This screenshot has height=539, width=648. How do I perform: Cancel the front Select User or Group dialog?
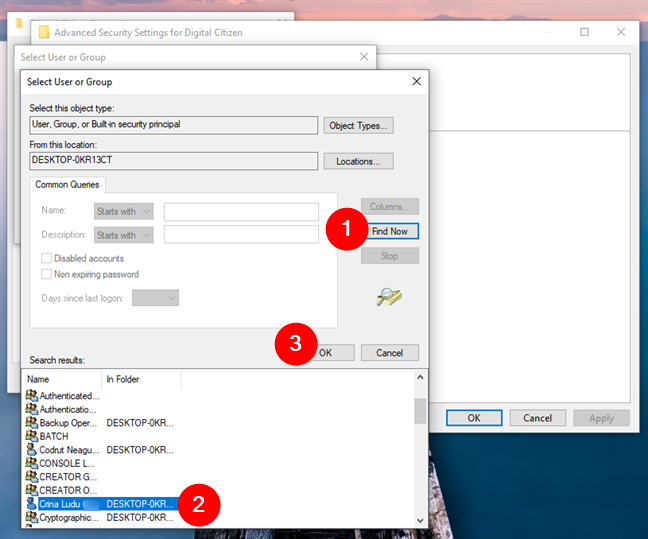click(390, 353)
